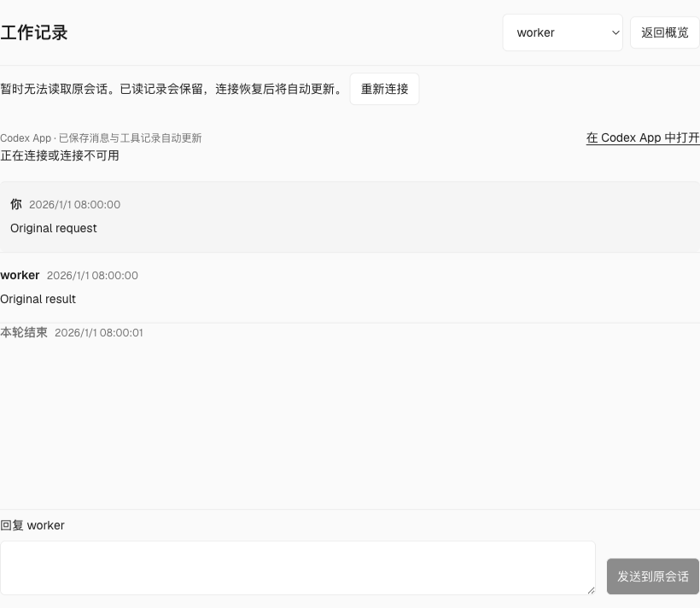Click the timestamp 2026/1/1 08:00:01
700x608 pixels.
[x=99, y=333]
